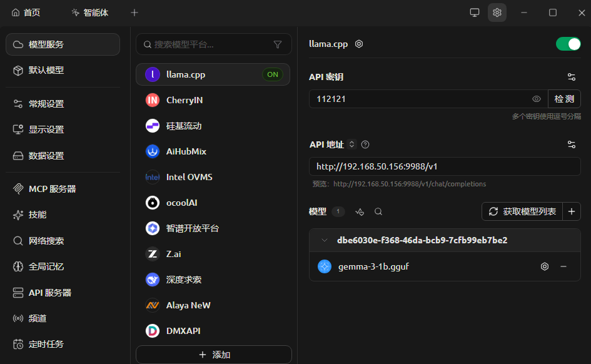The width and height of the screenshot is (591, 364).
Task: Select ocoolAI provider
Action: click(x=213, y=203)
